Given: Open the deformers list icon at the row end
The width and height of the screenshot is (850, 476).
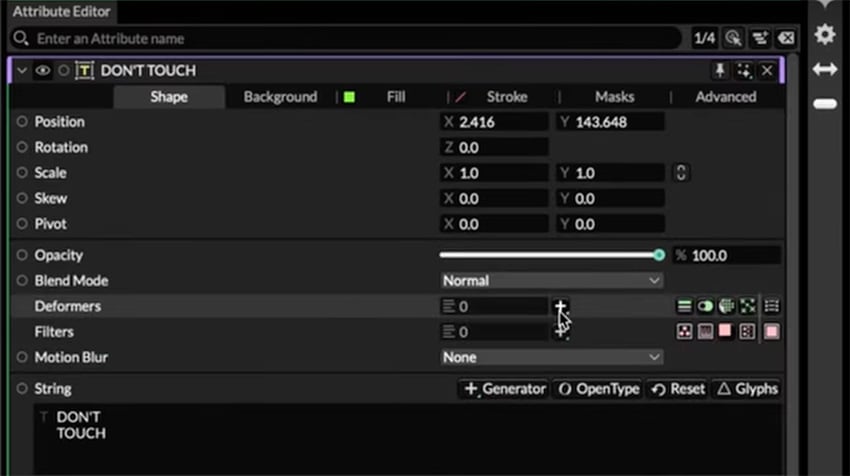Looking at the screenshot, I should tap(771, 306).
